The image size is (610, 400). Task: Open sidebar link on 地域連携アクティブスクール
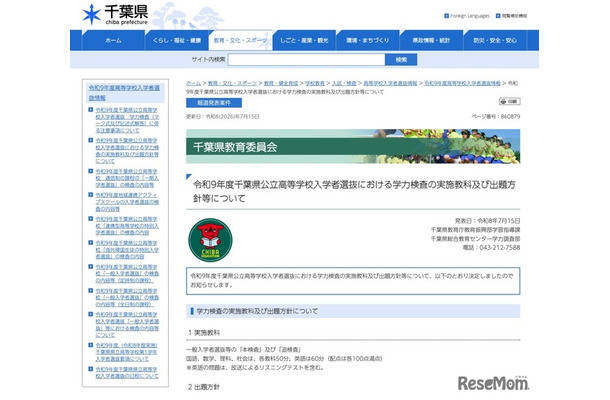(127, 202)
